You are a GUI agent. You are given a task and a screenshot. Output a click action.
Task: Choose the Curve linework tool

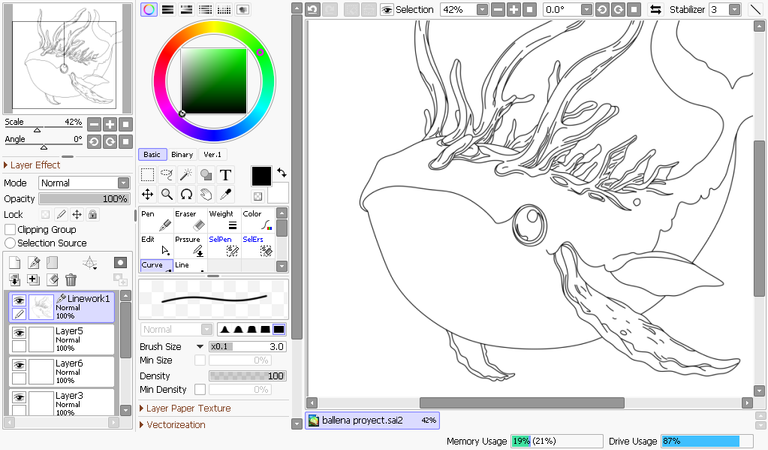(156, 265)
